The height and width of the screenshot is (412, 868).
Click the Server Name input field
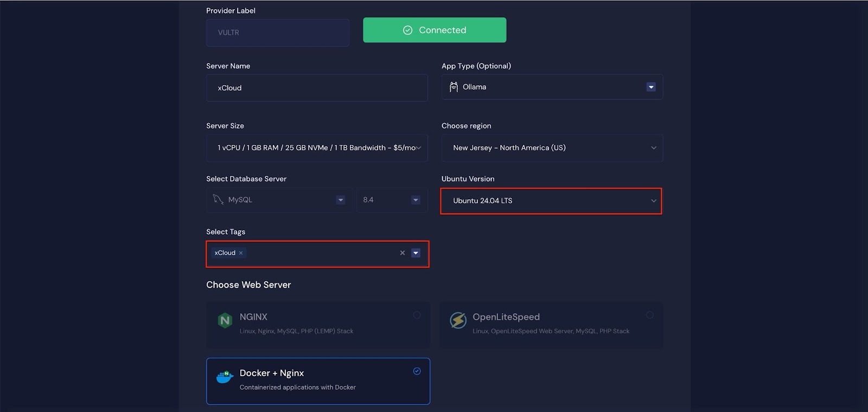click(317, 88)
